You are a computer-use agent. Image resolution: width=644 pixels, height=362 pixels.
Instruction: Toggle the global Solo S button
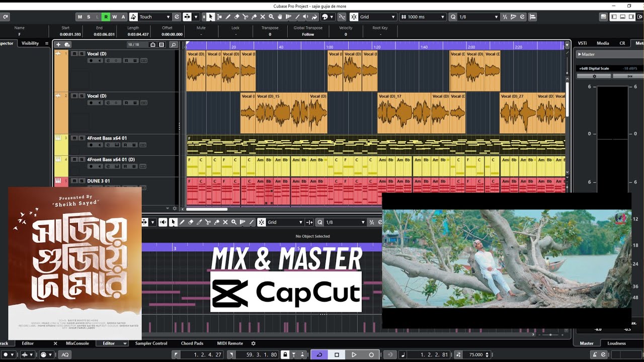[x=88, y=17]
